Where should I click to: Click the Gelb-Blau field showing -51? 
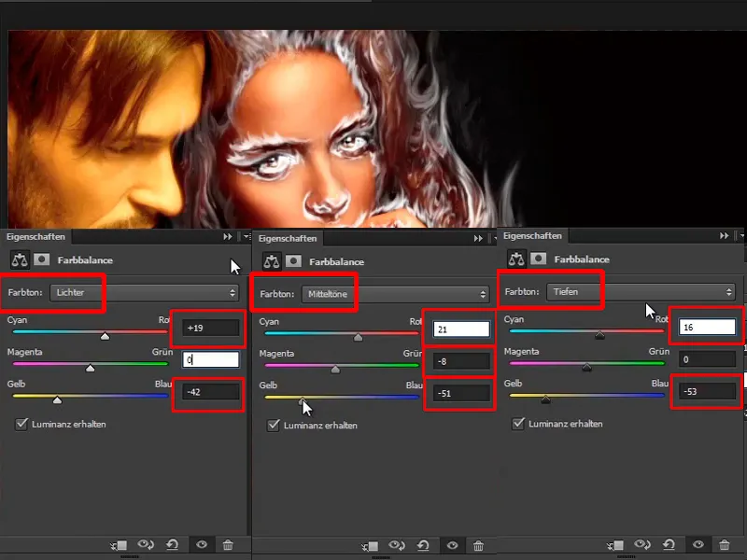pyautogui.click(x=461, y=393)
